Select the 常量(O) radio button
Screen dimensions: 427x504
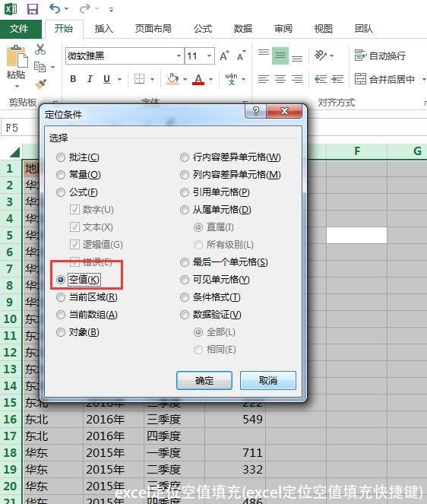click(61, 175)
